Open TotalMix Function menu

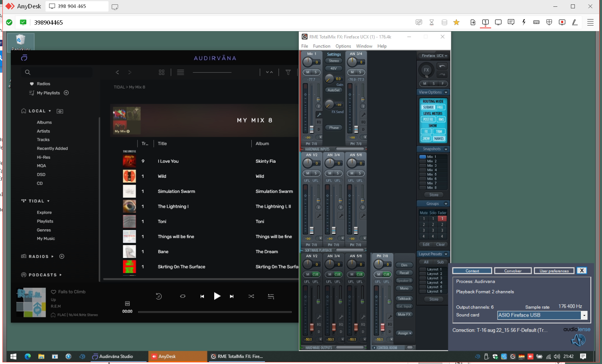tap(322, 46)
